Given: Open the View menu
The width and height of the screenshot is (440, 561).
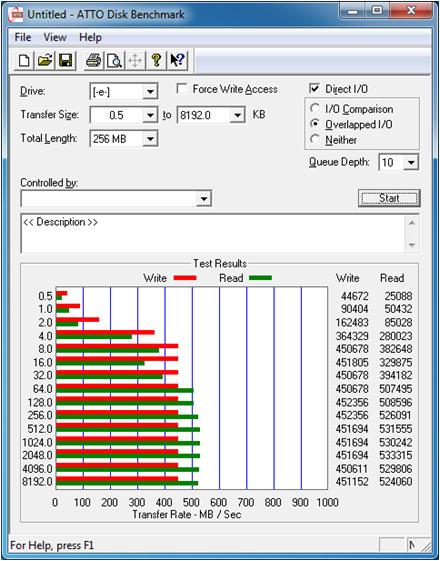Looking at the screenshot, I should coord(55,37).
